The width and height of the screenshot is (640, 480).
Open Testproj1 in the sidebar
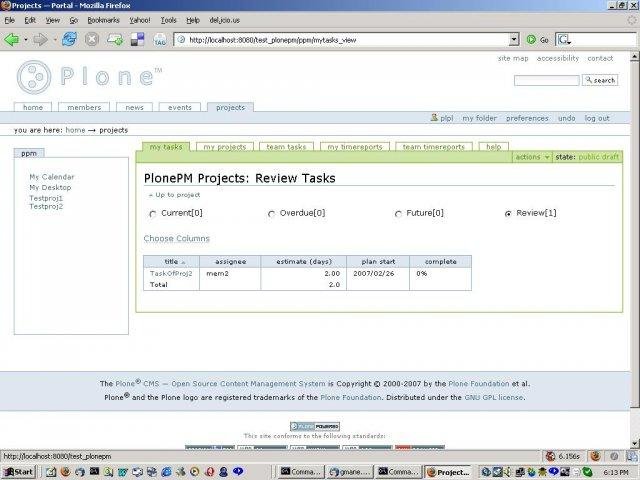tap(46, 198)
